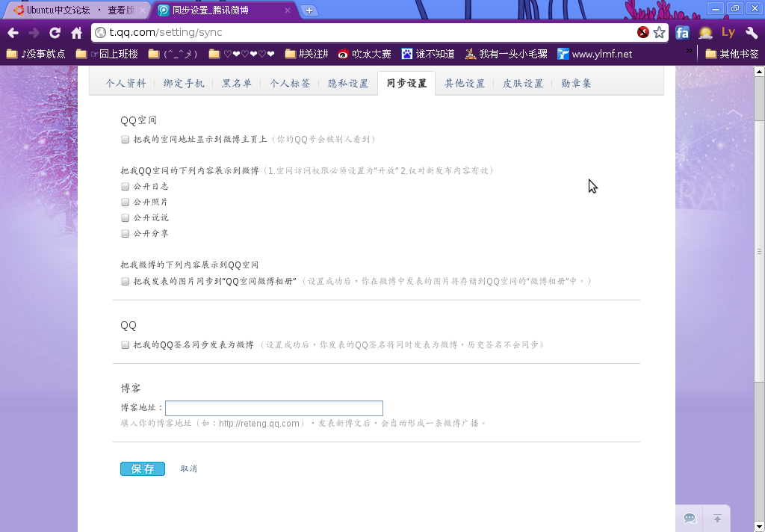Open the feedback chat bubble icon

(690, 519)
